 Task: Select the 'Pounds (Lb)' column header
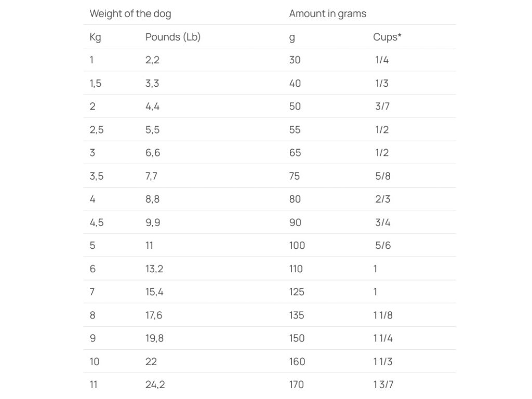(172, 37)
